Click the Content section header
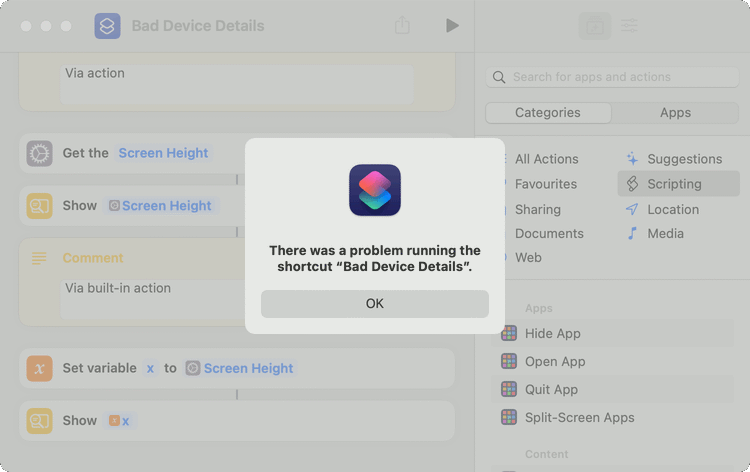The height and width of the screenshot is (472, 750). point(547,454)
